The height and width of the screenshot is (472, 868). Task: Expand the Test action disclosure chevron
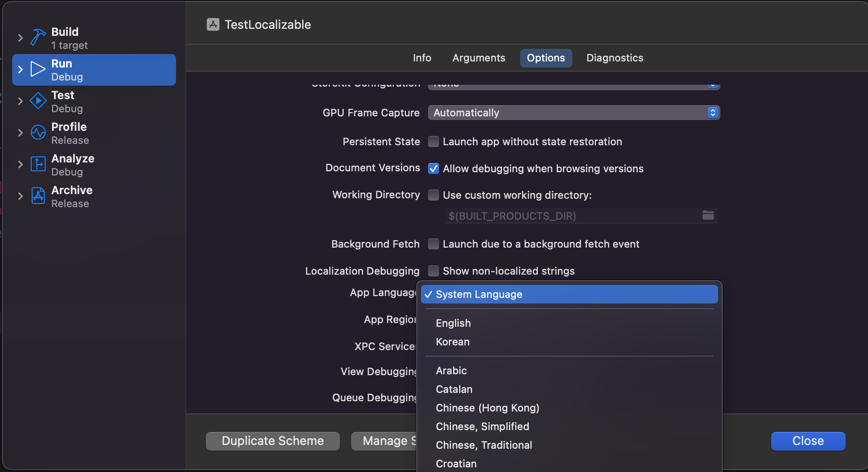click(x=20, y=101)
